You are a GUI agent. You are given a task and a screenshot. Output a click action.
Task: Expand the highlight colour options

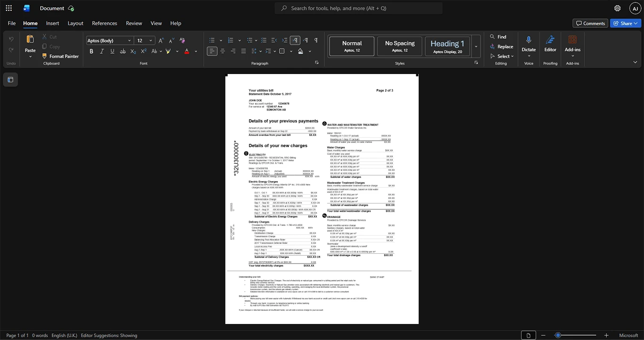pos(177,51)
